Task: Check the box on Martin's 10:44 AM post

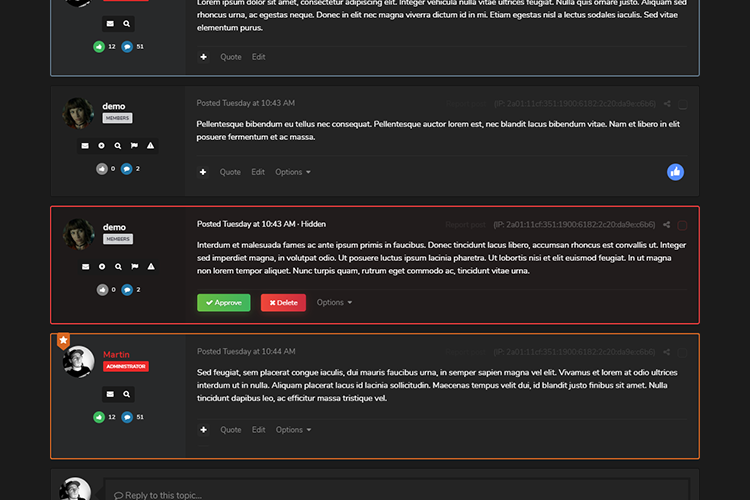Action: point(682,352)
